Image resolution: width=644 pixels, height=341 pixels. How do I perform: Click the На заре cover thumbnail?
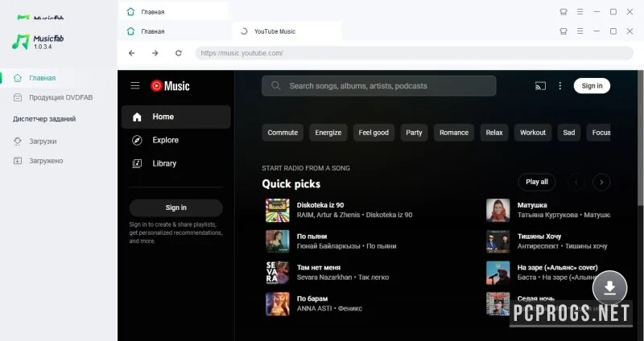point(498,273)
